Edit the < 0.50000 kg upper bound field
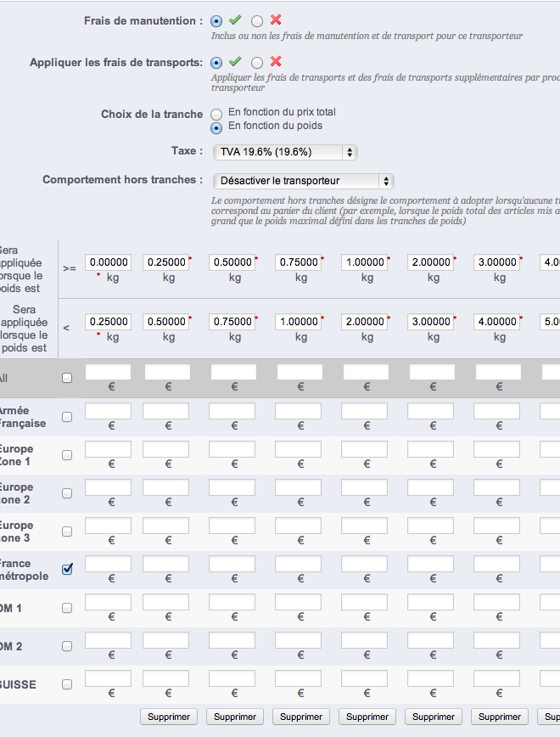 pyautogui.click(x=165, y=322)
